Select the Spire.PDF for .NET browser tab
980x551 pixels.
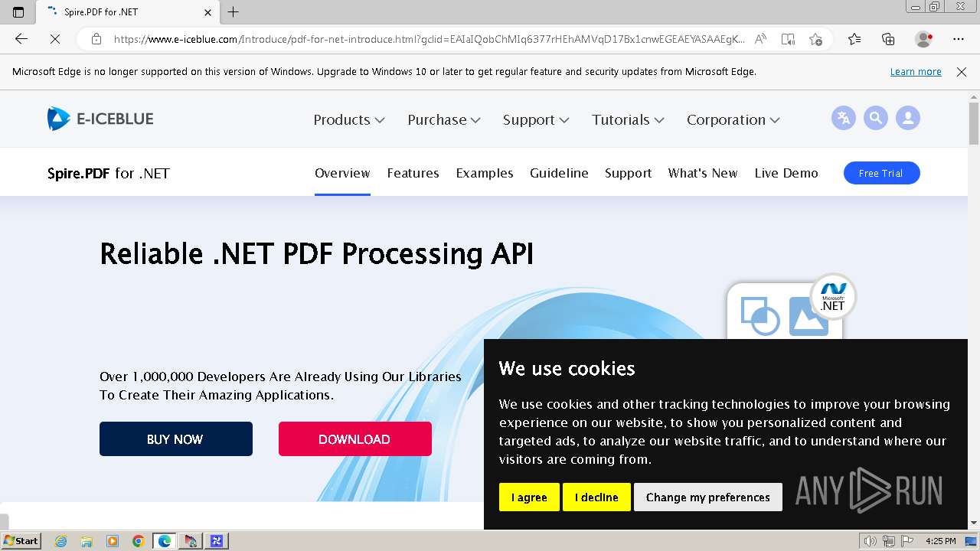click(x=126, y=11)
